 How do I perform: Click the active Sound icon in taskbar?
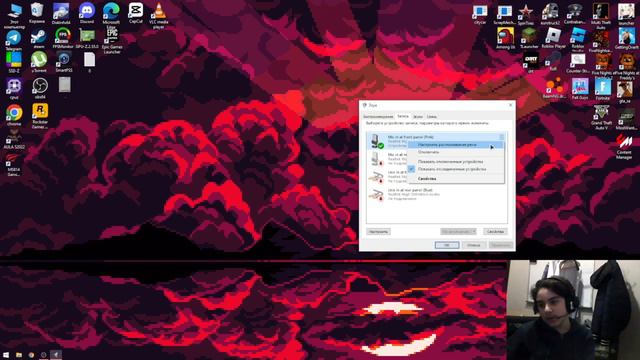click(56, 355)
